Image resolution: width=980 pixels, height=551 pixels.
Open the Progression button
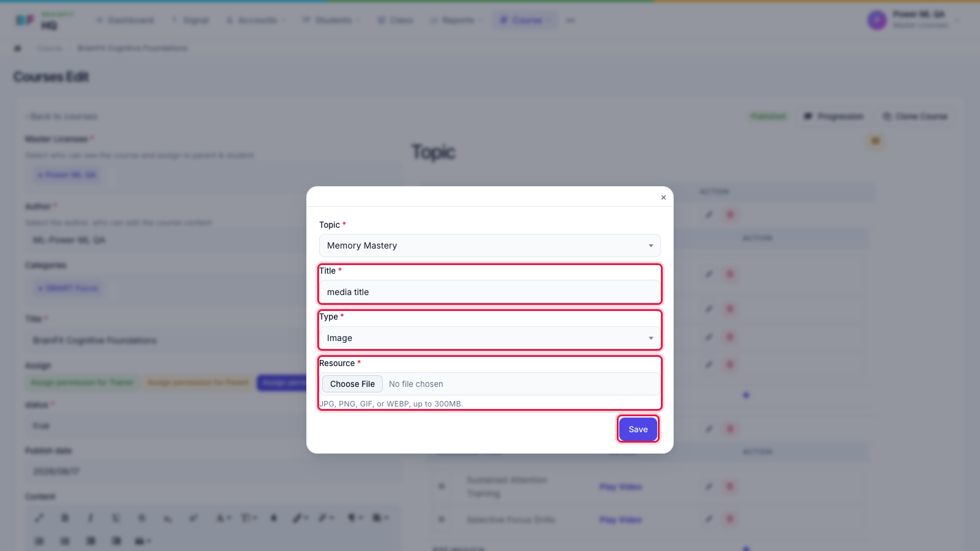(834, 116)
